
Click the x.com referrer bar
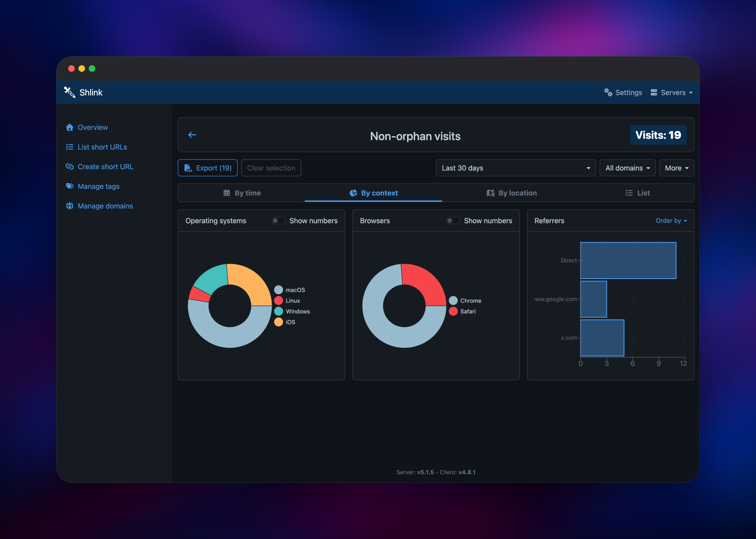tap(602, 338)
